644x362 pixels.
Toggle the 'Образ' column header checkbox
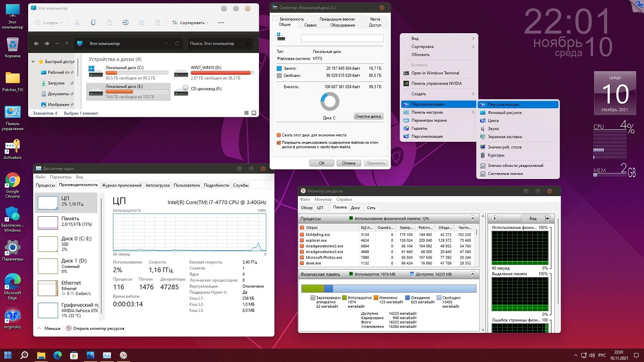[x=302, y=228]
